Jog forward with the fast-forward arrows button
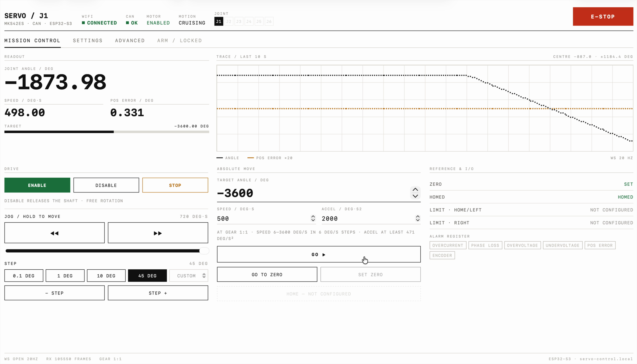This screenshot has width=637, height=364. coord(158,233)
